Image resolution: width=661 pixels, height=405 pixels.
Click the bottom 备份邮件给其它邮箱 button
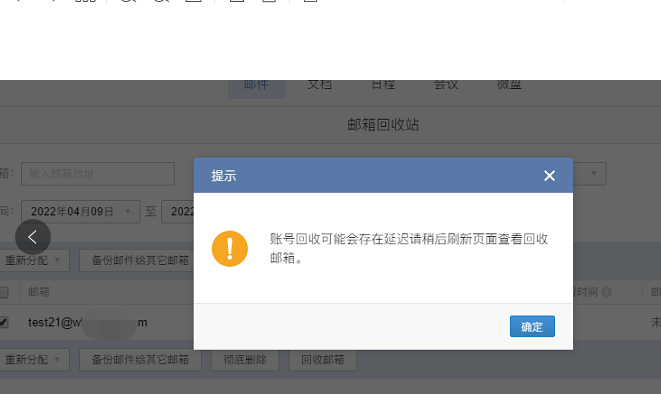[140, 360]
